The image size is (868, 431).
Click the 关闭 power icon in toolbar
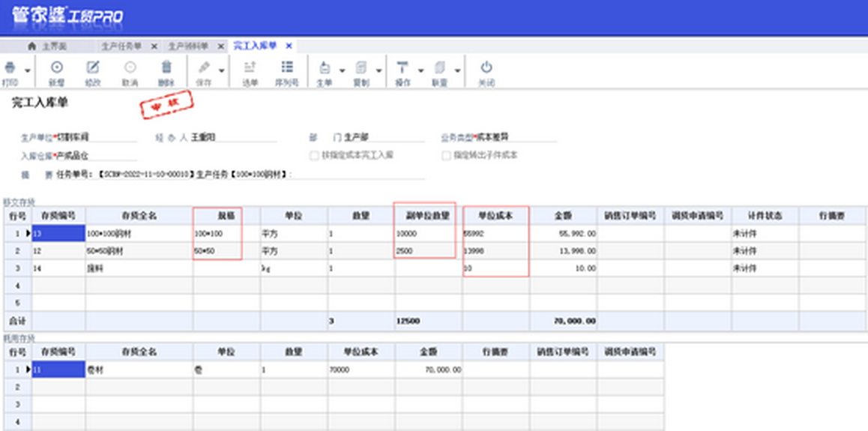[486, 67]
